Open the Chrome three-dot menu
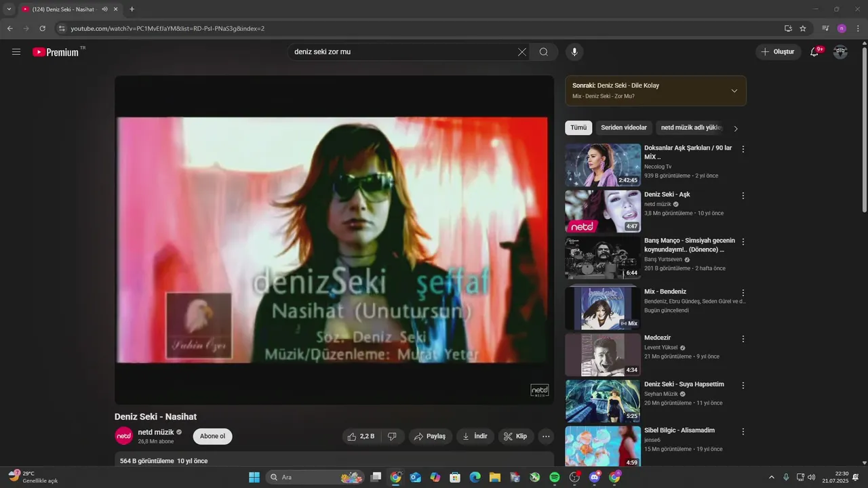The height and width of the screenshot is (488, 868). point(856,28)
